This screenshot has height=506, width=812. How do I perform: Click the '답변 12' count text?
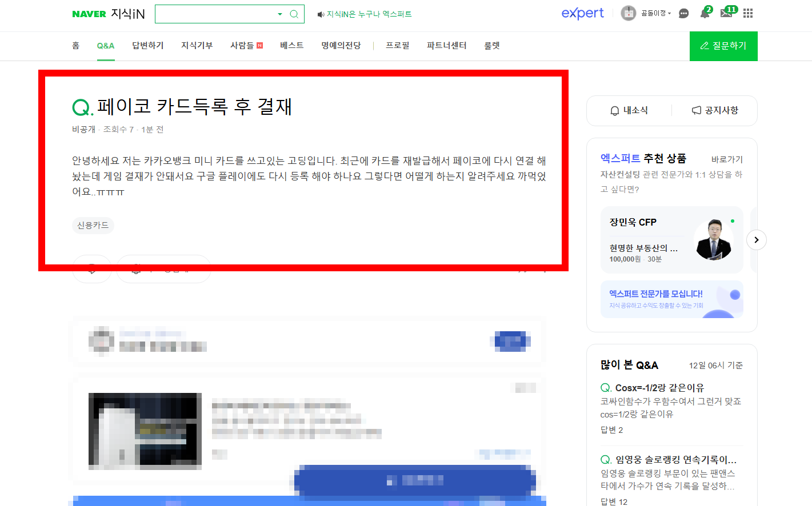(x=614, y=502)
